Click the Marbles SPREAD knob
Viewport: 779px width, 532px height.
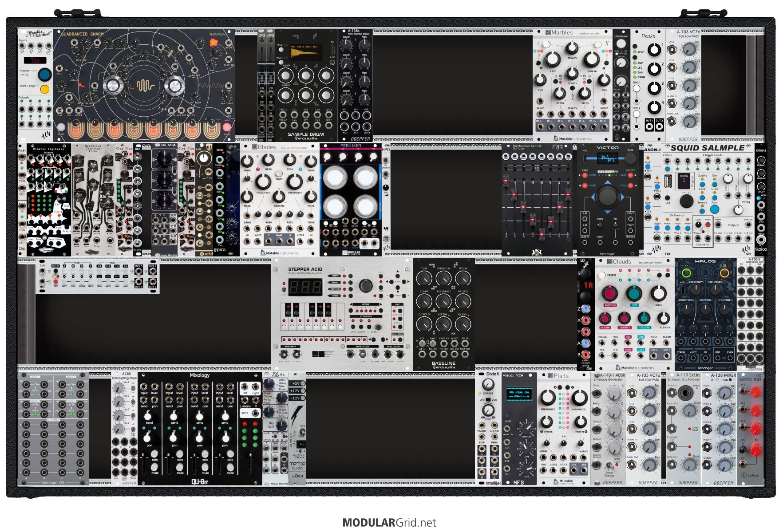tap(592, 59)
